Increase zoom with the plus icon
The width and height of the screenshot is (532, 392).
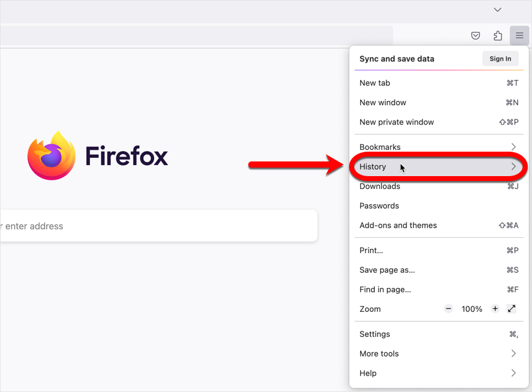point(495,309)
